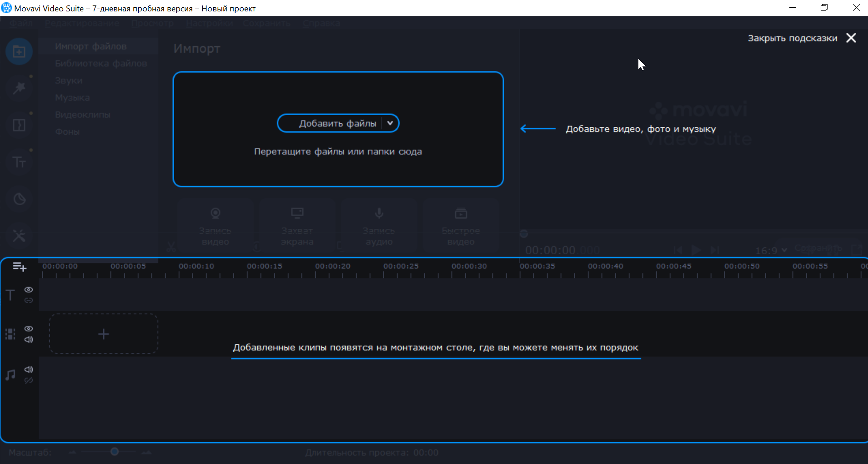
Task: Click the 00:00:30 mark on timeline ruler
Action: (x=469, y=266)
